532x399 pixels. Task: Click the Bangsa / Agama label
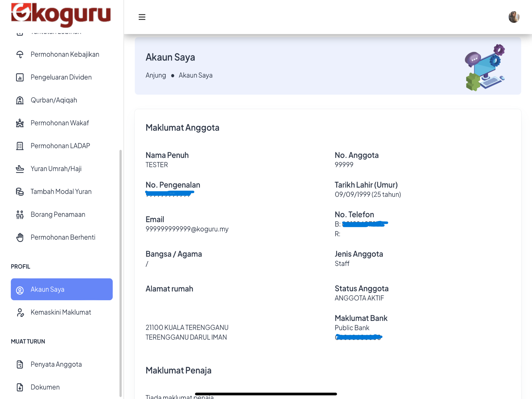[174, 254]
